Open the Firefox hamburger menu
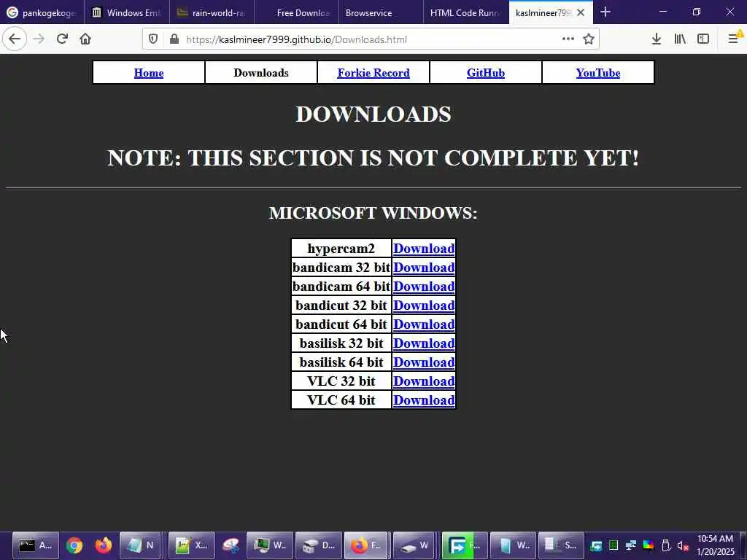 [734, 39]
